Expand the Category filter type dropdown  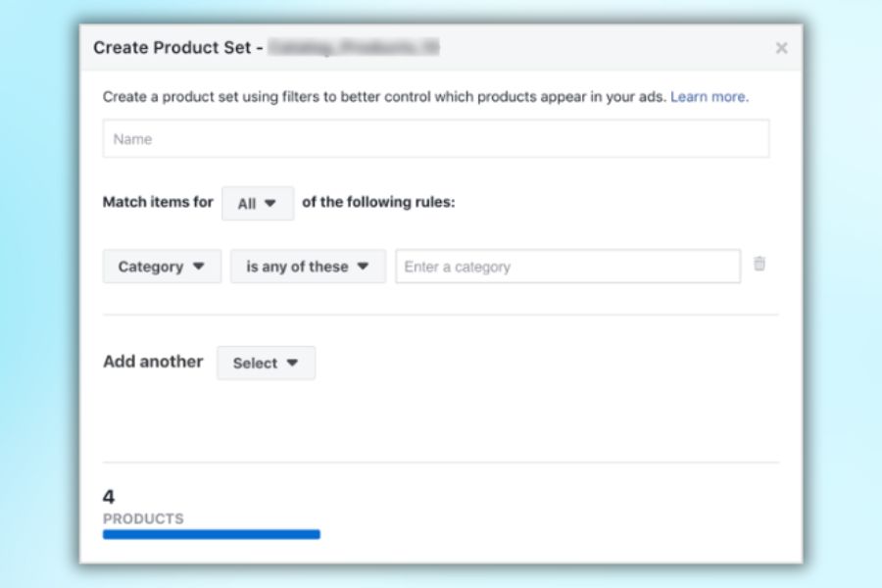click(x=162, y=267)
